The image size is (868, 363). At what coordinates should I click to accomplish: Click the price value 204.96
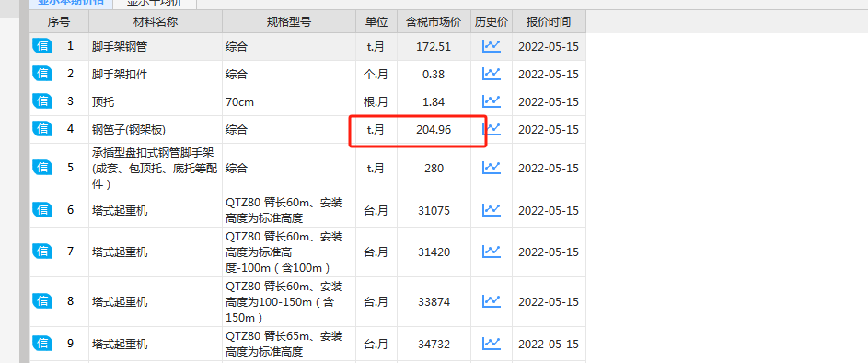click(x=434, y=130)
